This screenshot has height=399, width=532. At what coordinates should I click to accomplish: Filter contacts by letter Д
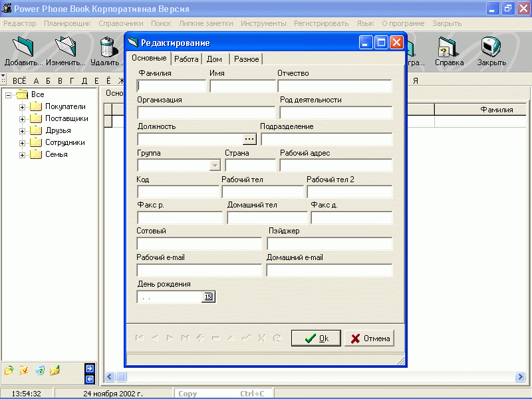pos(84,80)
